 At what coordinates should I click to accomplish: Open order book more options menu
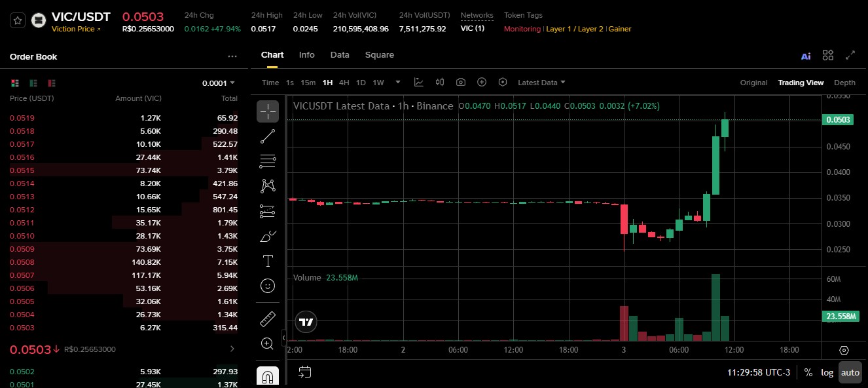232,56
